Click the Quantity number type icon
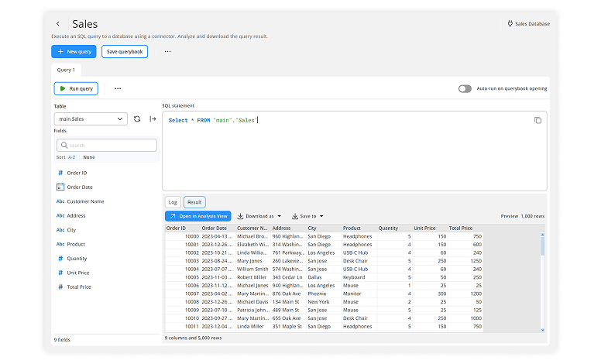The width and height of the screenshot is (601, 364). 60,258
